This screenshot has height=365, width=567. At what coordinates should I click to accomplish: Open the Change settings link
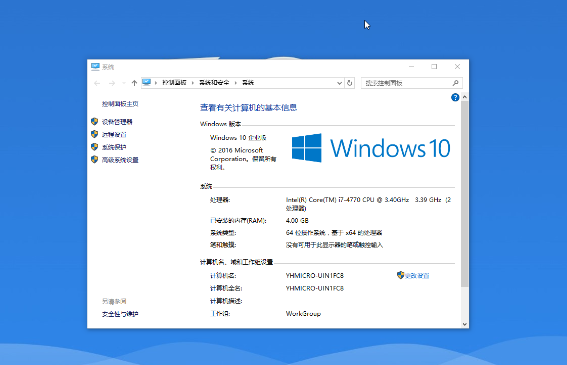pyautogui.click(x=417, y=276)
